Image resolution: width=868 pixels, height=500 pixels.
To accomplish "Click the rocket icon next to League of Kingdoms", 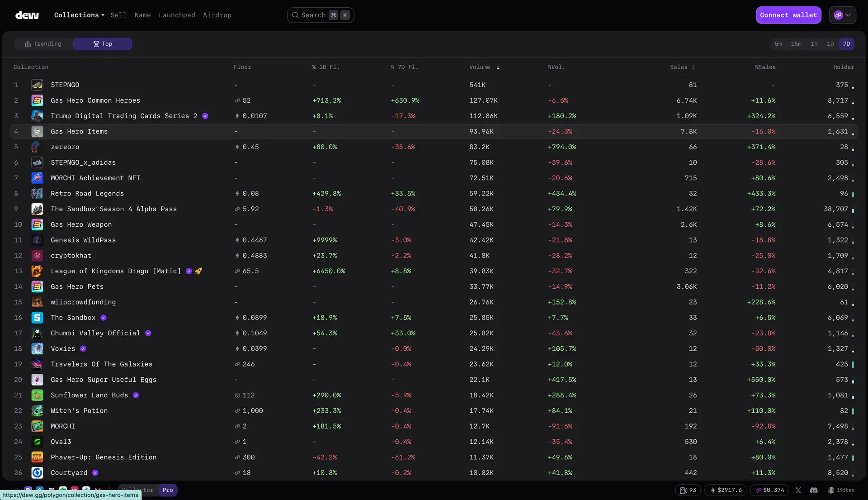I will tap(198, 271).
